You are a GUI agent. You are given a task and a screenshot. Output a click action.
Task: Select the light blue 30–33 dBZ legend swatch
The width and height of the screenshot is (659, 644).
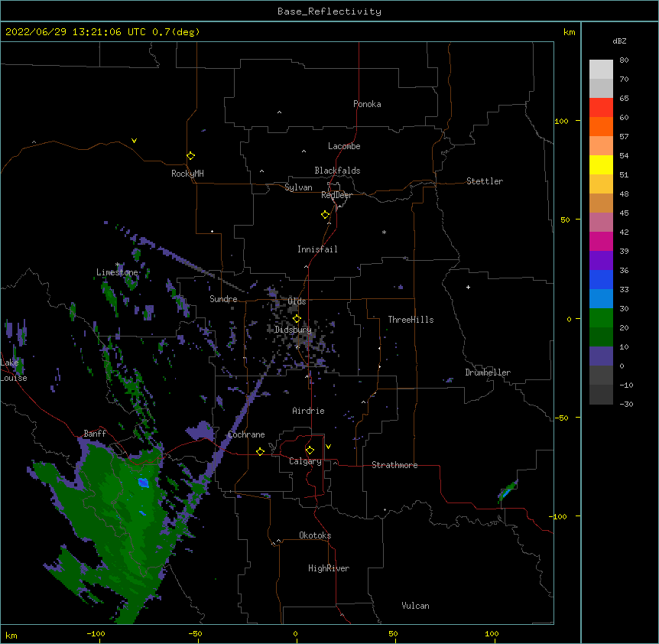coord(601,299)
